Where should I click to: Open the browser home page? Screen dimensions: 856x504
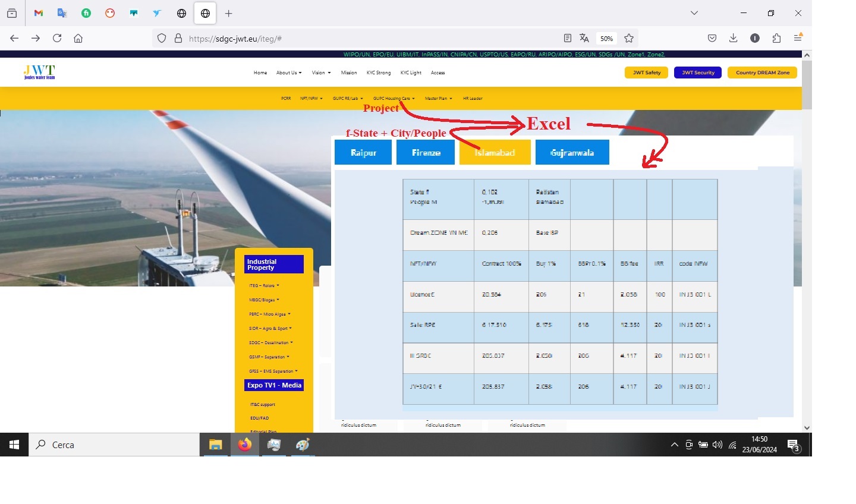tap(78, 38)
